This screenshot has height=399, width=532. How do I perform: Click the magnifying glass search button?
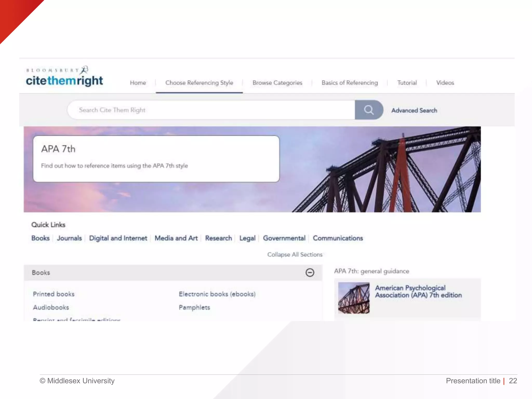[x=369, y=110]
